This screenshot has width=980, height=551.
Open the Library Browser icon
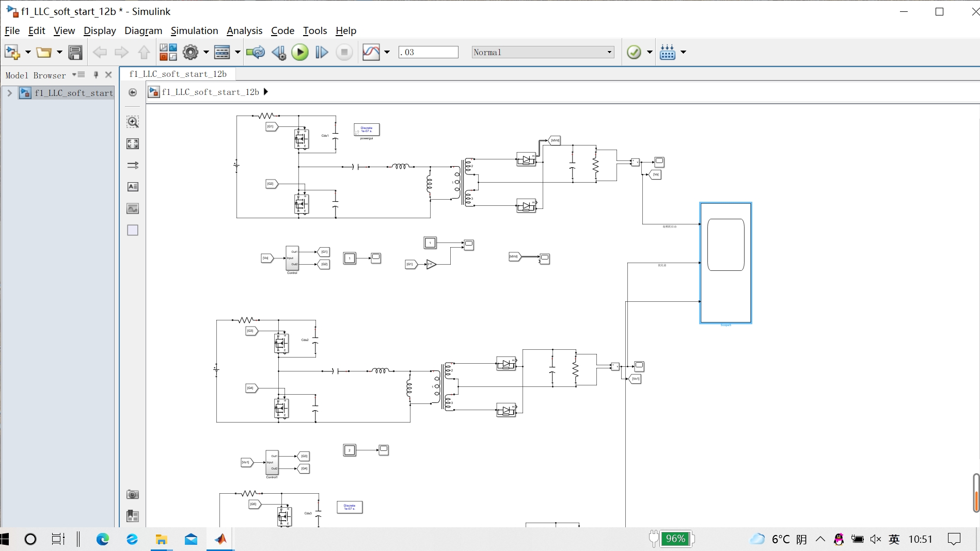(168, 52)
